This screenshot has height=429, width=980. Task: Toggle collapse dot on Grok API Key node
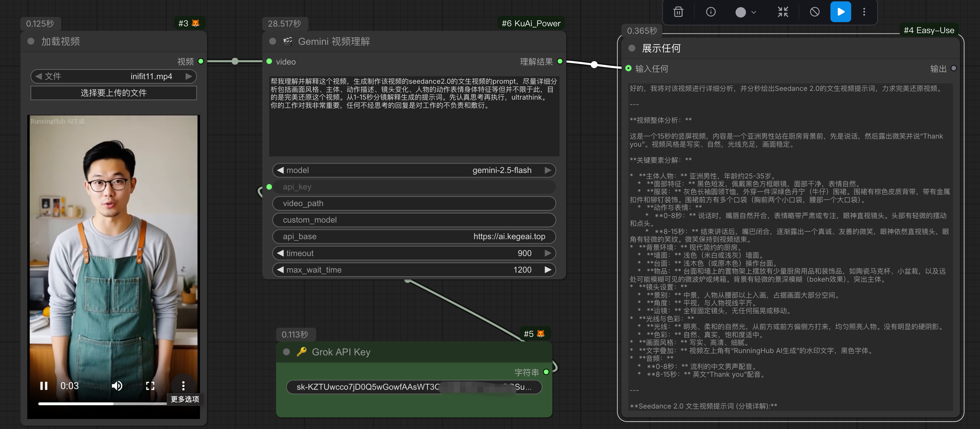286,352
